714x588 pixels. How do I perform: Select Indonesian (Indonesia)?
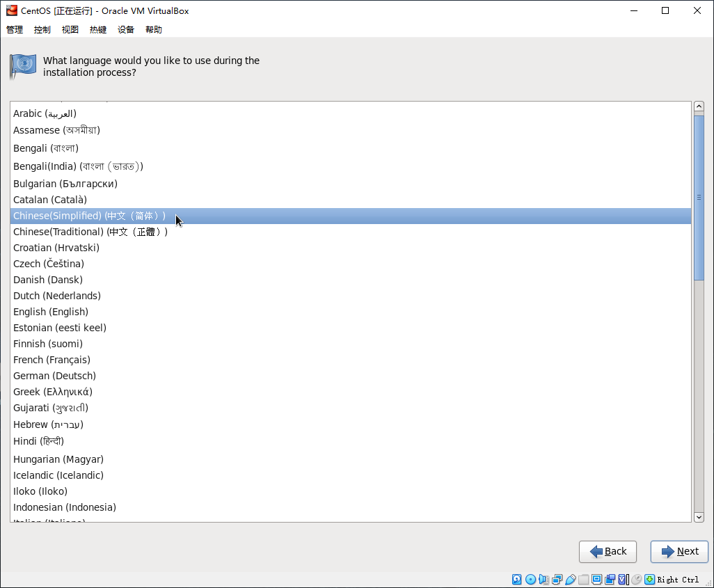(x=351, y=507)
